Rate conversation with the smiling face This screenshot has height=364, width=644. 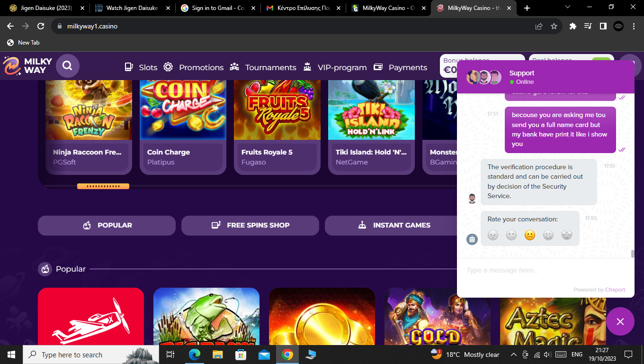[548, 235]
